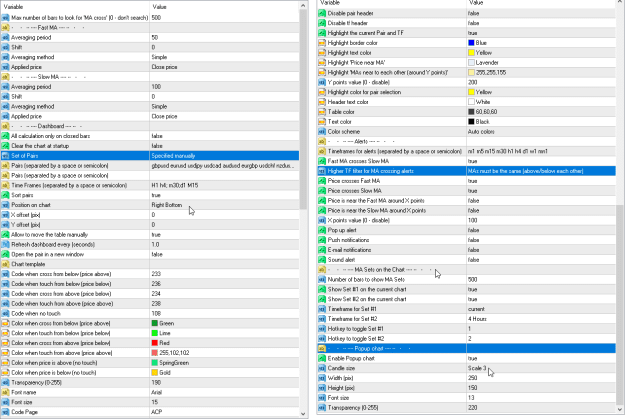Click the icon beside 'Time Frames (separated by a space or semicolon)'
This screenshot has width=625, height=419.
click(x=5, y=185)
